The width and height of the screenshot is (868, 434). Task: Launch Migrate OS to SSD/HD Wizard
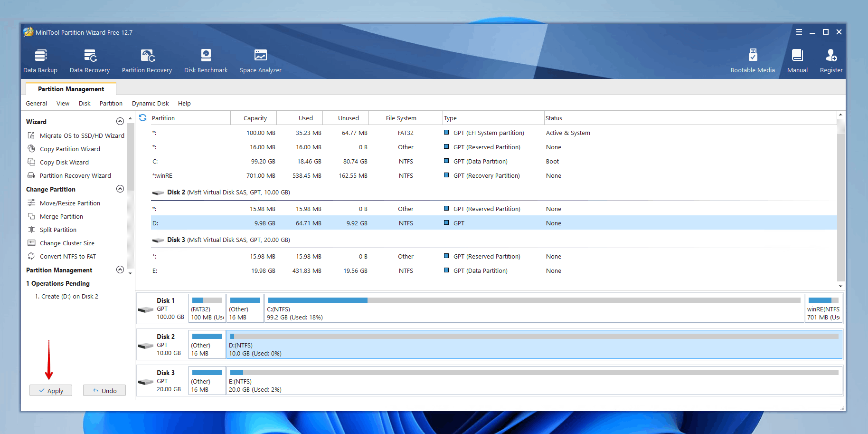pyautogui.click(x=76, y=135)
